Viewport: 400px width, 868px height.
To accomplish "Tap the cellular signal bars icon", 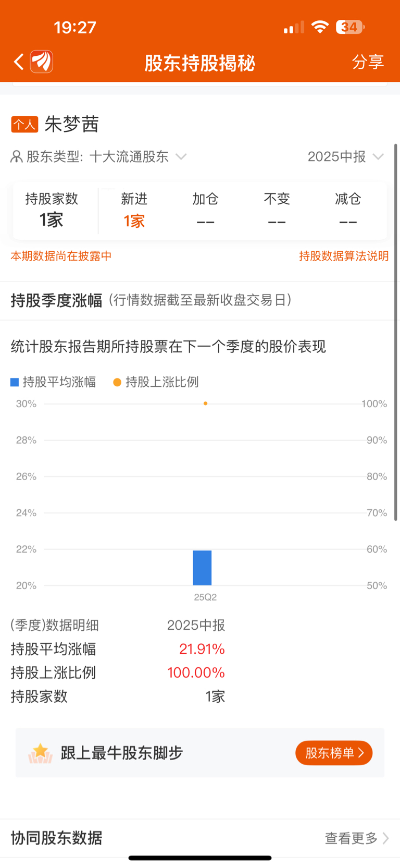I will tap(293, 28).
